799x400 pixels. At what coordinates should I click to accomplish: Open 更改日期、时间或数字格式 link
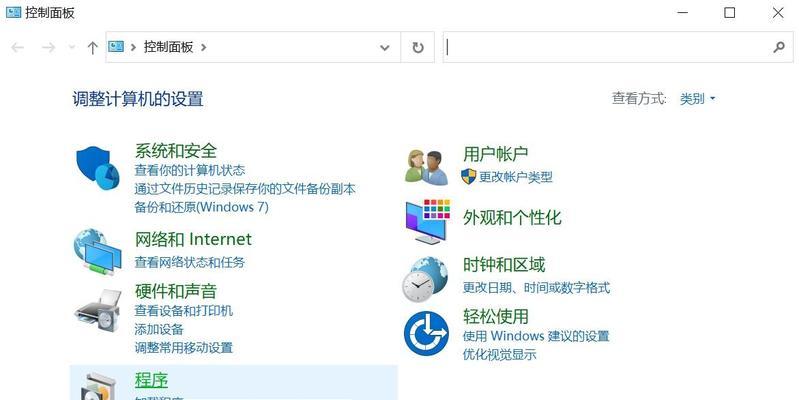click(x=536, y=287)
